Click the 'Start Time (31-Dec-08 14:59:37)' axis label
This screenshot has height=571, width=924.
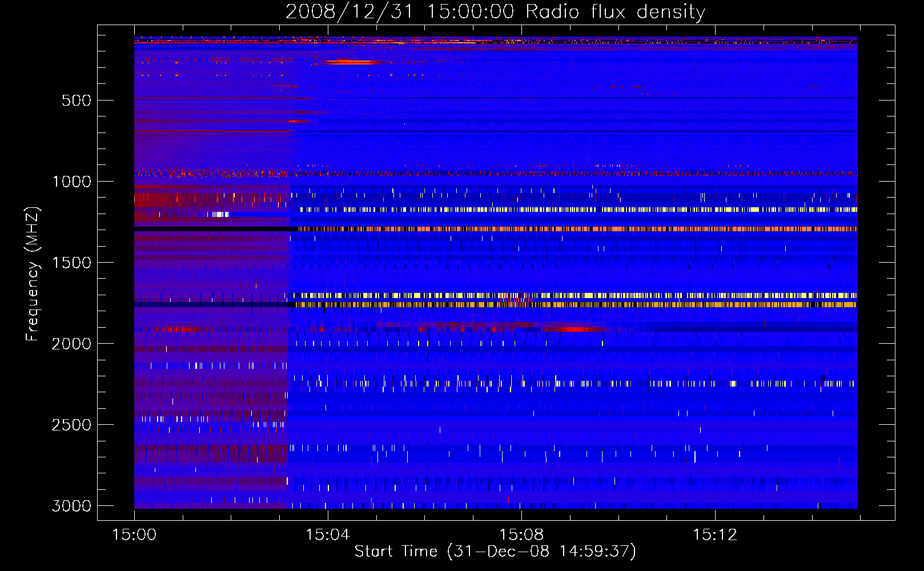point(495,552)
